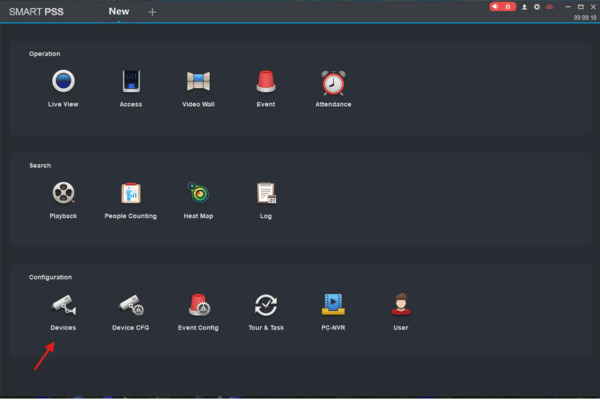Close the SMART PSS window
The image size is (600, 400).
coord(593,7)
